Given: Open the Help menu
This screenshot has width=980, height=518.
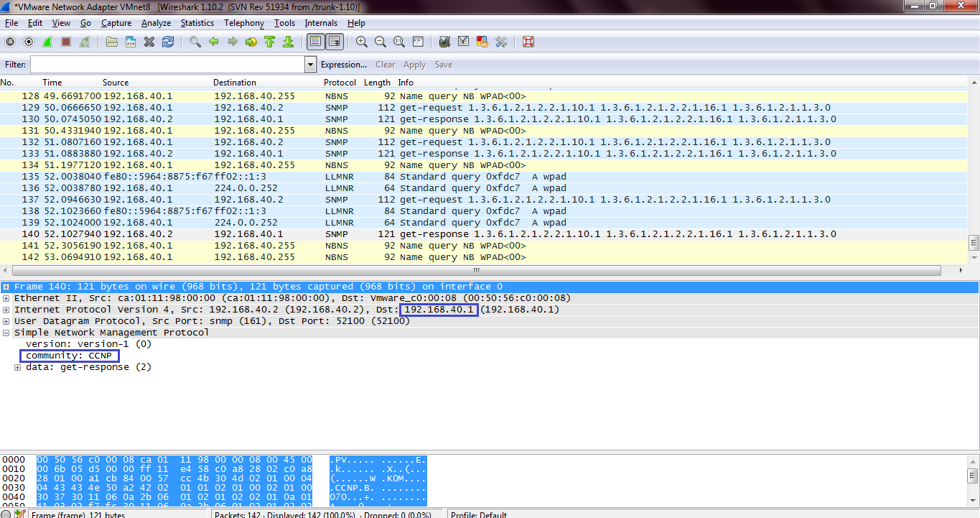Looking at the screenshot, I should click(356, 23).
